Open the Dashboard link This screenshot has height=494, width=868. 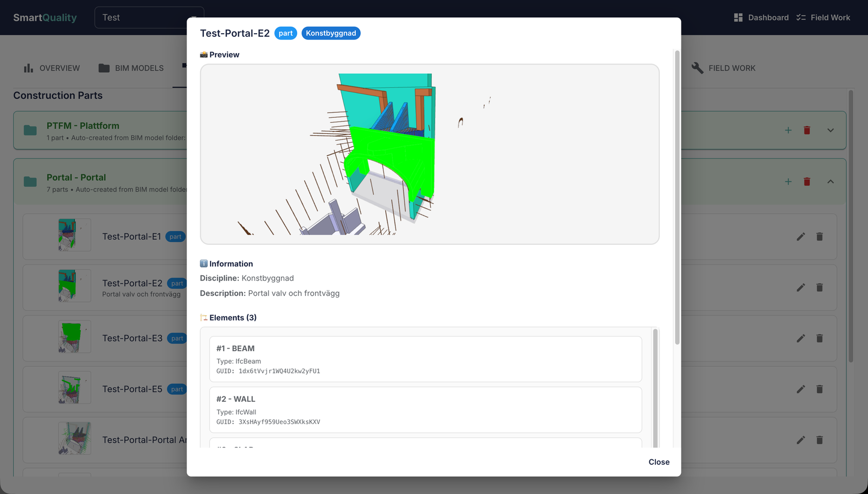(x=761, y=17)
